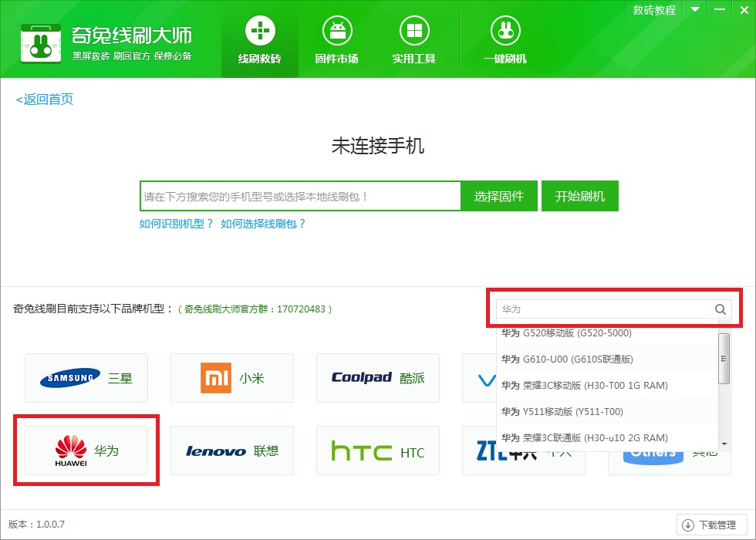Click the 奇兔线刷大师 toolbox logo

coord(41,42)
